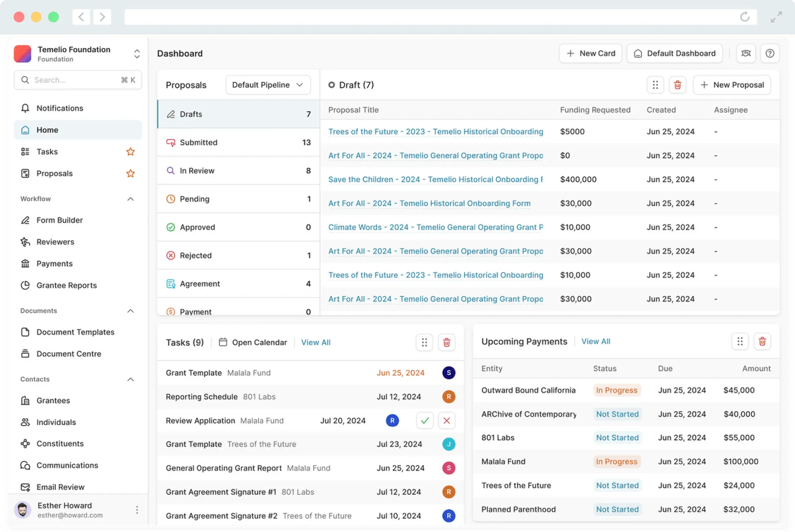Screen dimensions: 795x532
Task: Delete the Tasks card with trash icon
Action: pyautogui.click(x=447, y=342)
